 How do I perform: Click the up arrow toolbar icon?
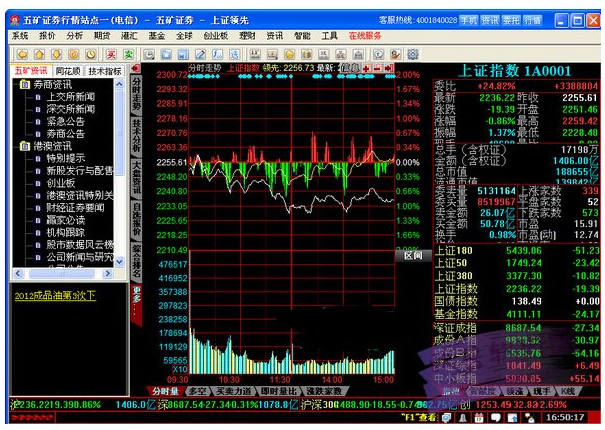click(39, 54)
